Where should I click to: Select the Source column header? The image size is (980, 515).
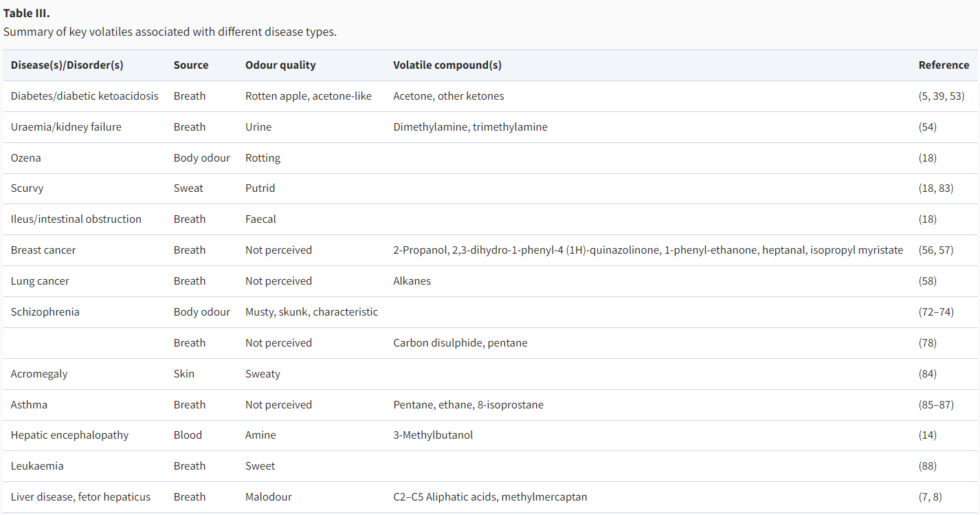pos(191,65)
